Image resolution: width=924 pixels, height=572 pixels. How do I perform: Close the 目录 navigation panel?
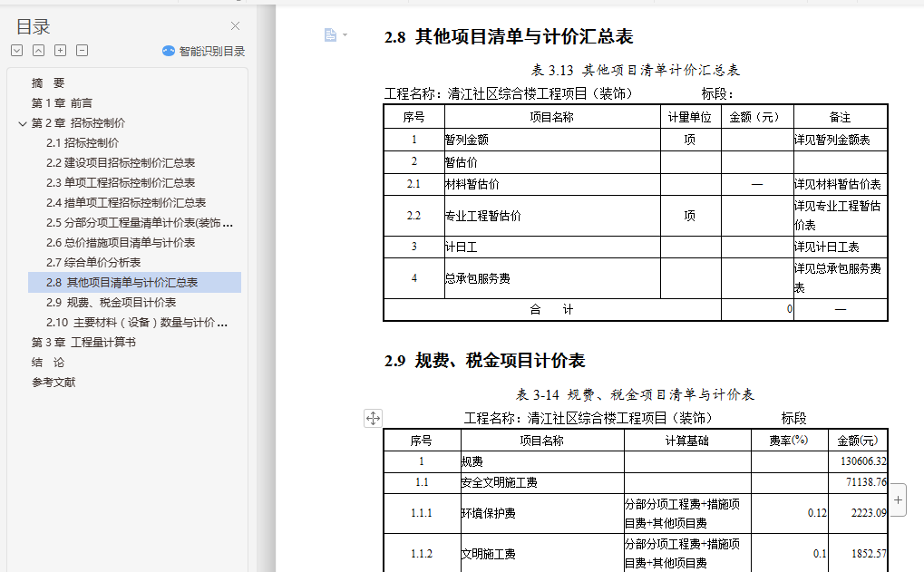click(x=235, y=26)
